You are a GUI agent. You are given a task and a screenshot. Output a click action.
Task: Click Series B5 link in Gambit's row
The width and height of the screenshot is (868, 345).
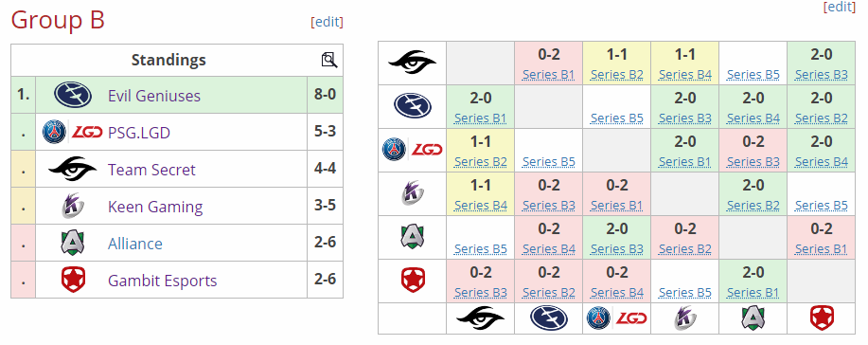tap(684, 292)
